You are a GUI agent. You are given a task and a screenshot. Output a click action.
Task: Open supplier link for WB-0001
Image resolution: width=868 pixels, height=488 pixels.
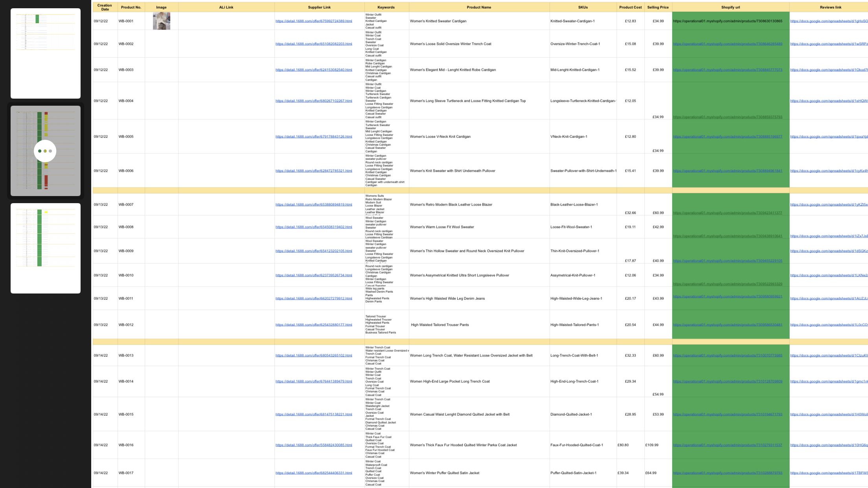[314, 21]
